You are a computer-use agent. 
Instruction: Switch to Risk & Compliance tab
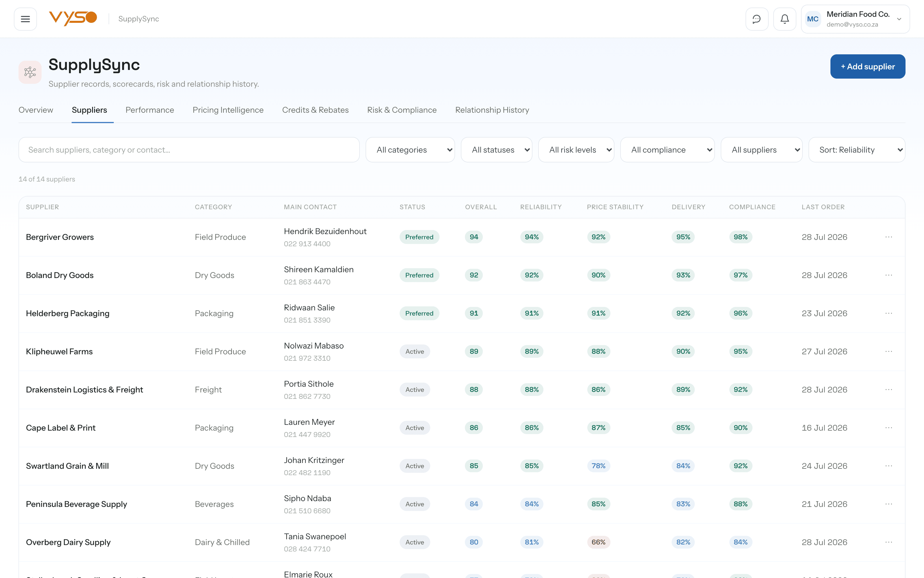click(x=402, y=110)
